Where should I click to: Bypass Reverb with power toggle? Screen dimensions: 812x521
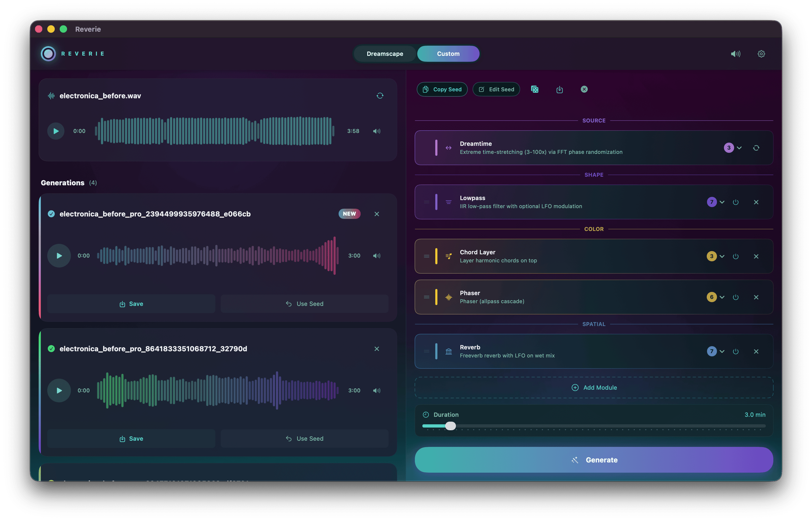[735, 351]
